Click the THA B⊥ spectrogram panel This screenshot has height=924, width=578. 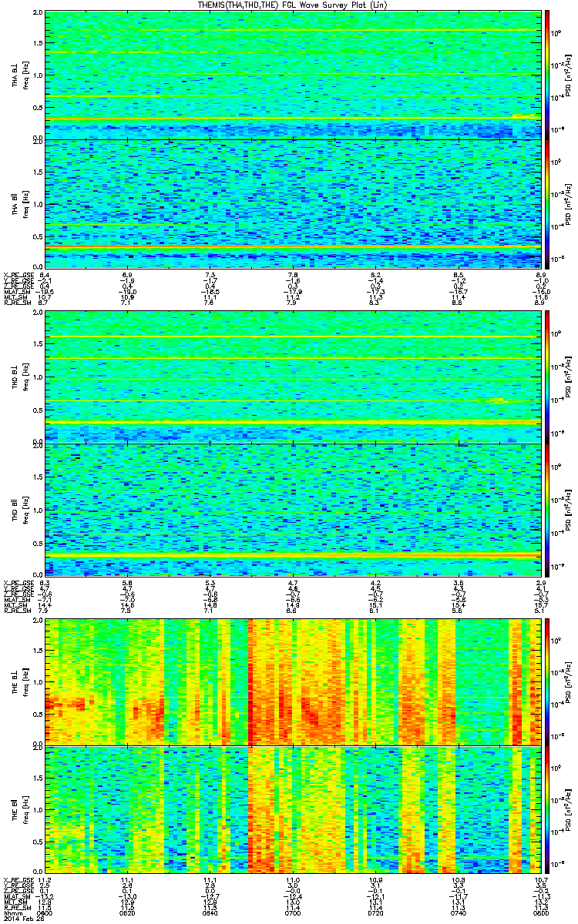point(294,75)
